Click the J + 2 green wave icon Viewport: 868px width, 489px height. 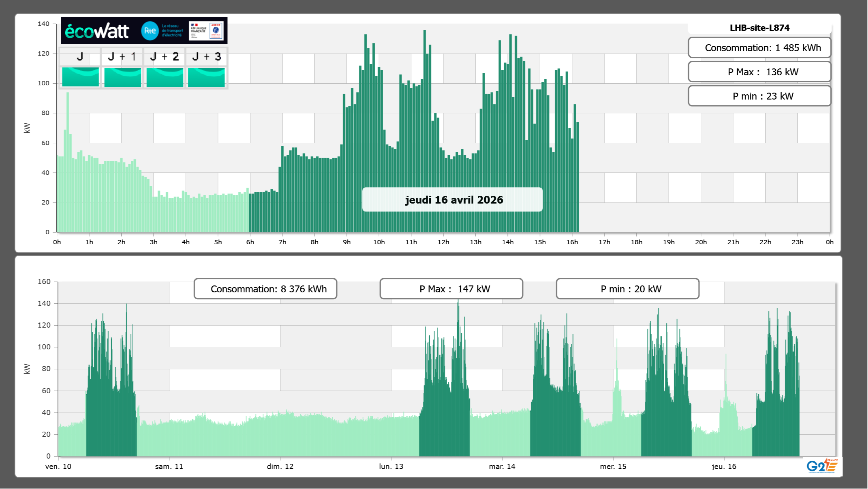coord(165,77)
